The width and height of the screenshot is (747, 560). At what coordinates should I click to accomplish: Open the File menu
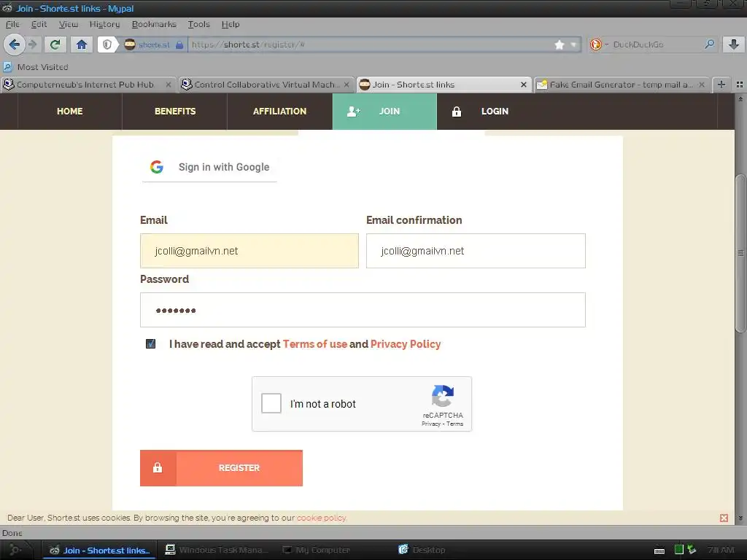pos(12,24)
